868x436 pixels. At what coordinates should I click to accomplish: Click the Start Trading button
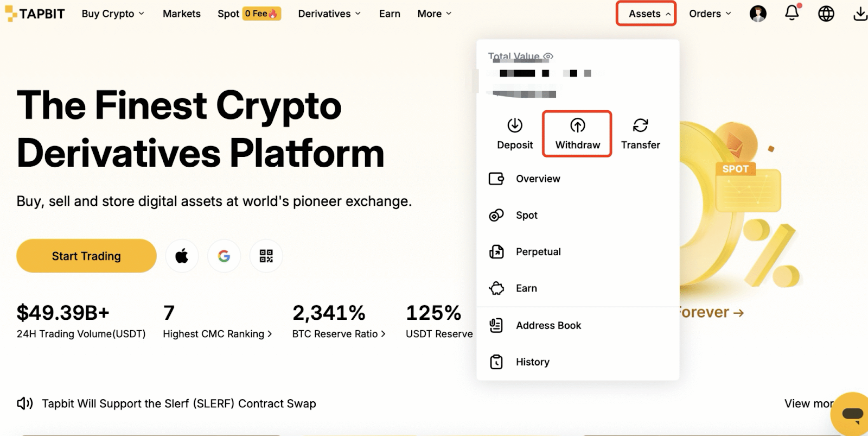[x=86, y=256]
